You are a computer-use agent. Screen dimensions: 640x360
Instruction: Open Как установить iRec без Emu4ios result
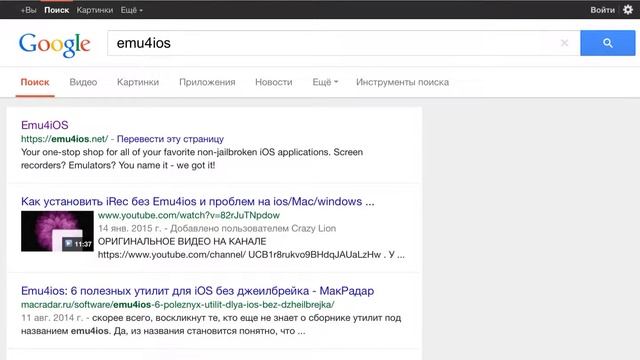[198, 201]
